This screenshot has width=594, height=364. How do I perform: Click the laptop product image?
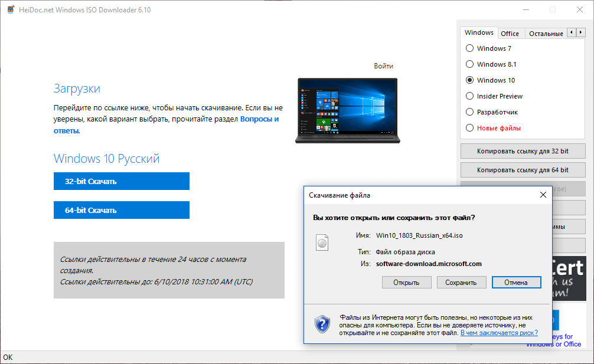click(347, 109)
